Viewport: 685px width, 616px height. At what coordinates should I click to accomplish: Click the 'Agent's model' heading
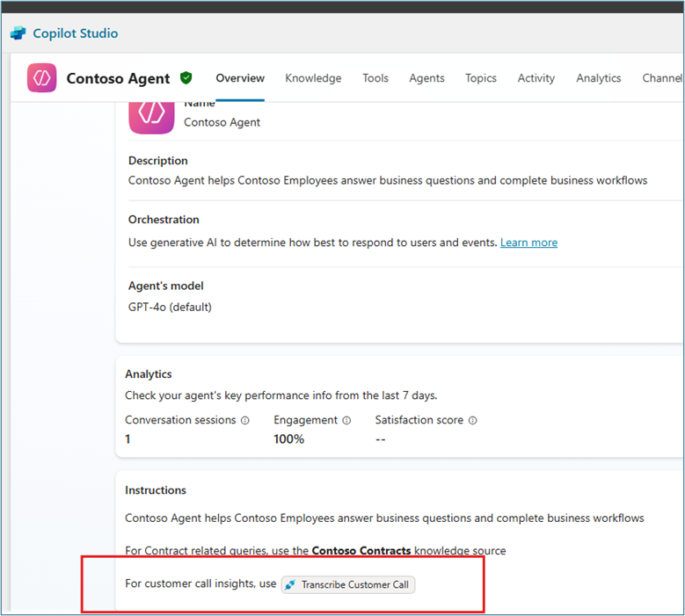click(165, 286)
